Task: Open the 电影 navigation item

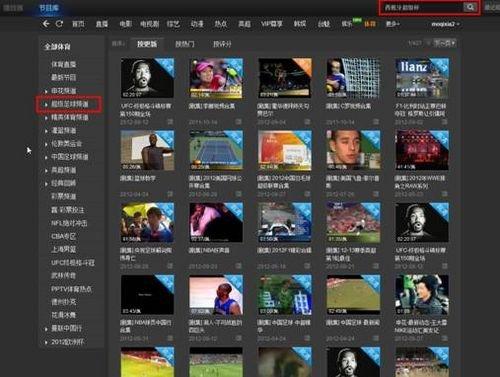Action: [125, 24]
